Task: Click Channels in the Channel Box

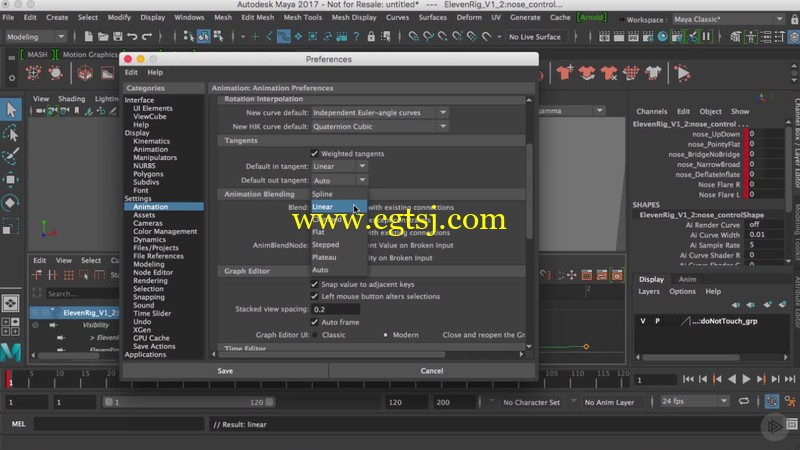Action: pos(652,111)
